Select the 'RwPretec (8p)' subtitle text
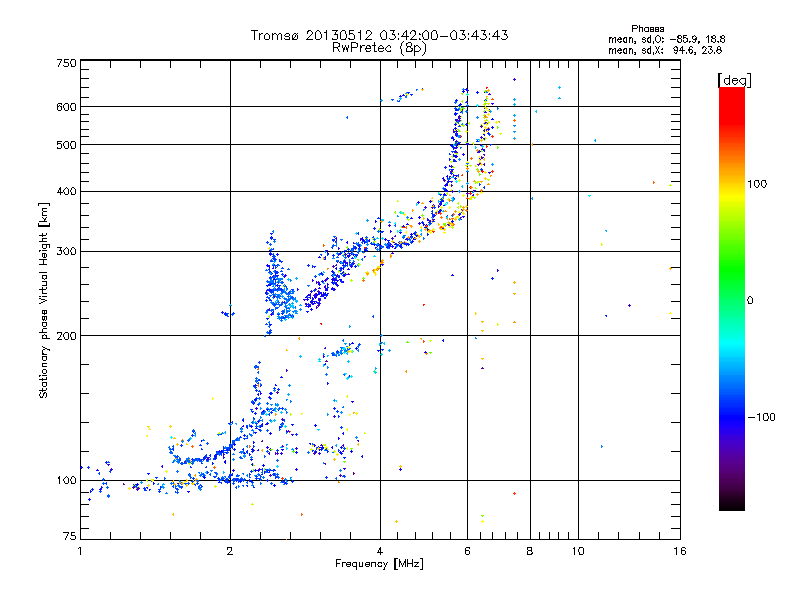This screenshot has height=600, width=800. pyautogui.click(x=379, y=48)
